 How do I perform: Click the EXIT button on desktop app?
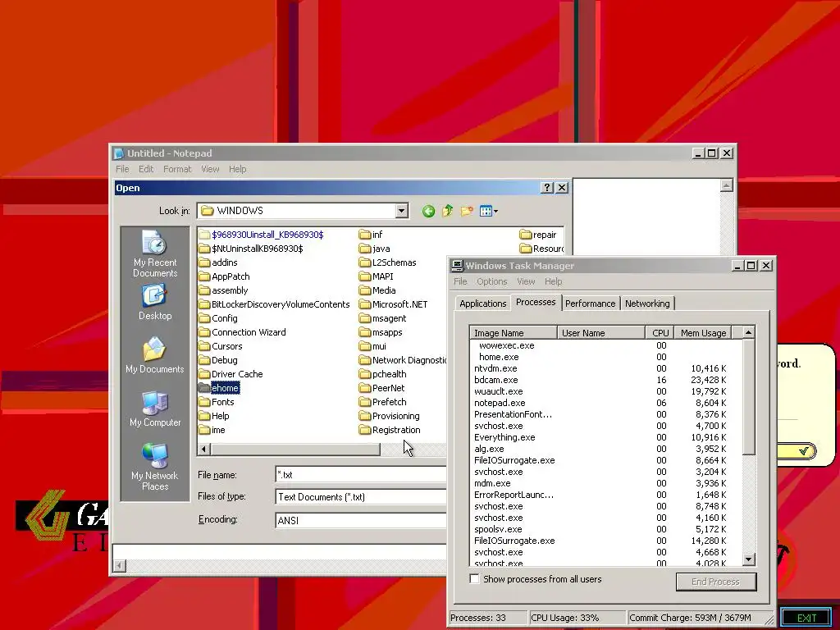coord(806,618)
